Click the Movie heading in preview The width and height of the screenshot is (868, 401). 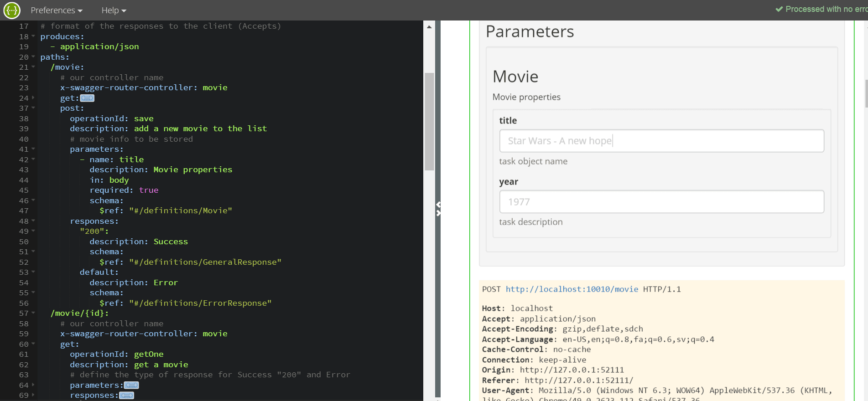(516, 77)
